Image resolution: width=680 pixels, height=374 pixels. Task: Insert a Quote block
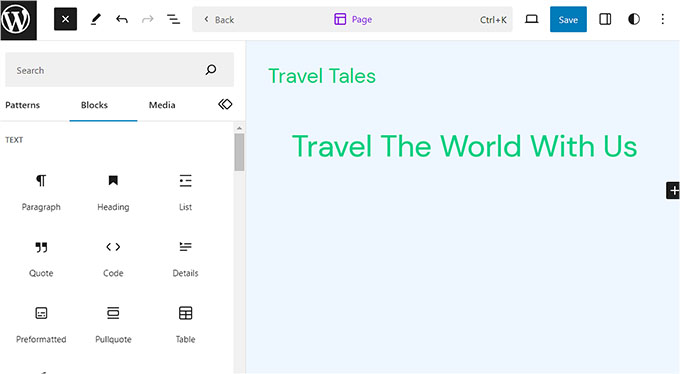[x=41, y=259]
